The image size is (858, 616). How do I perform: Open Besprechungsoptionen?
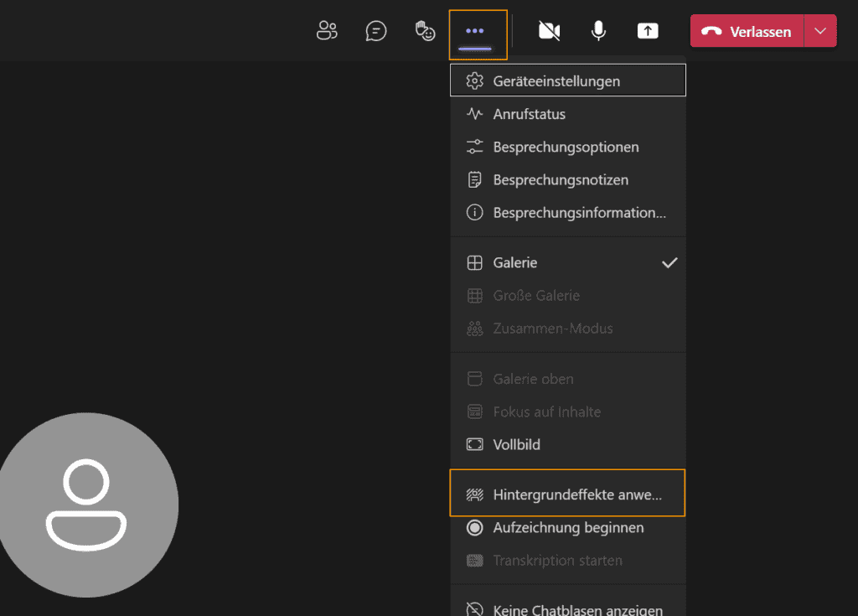point(568,147)
